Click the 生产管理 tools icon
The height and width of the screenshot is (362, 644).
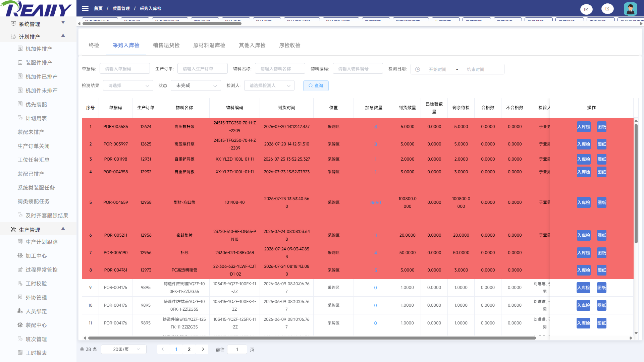13,230
